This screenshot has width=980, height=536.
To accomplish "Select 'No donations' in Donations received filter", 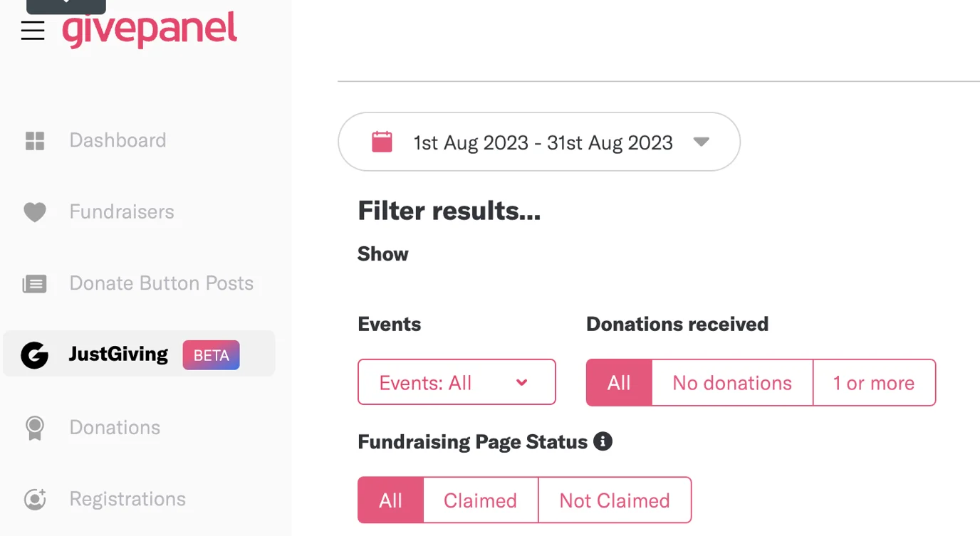I will click(731, 382).
